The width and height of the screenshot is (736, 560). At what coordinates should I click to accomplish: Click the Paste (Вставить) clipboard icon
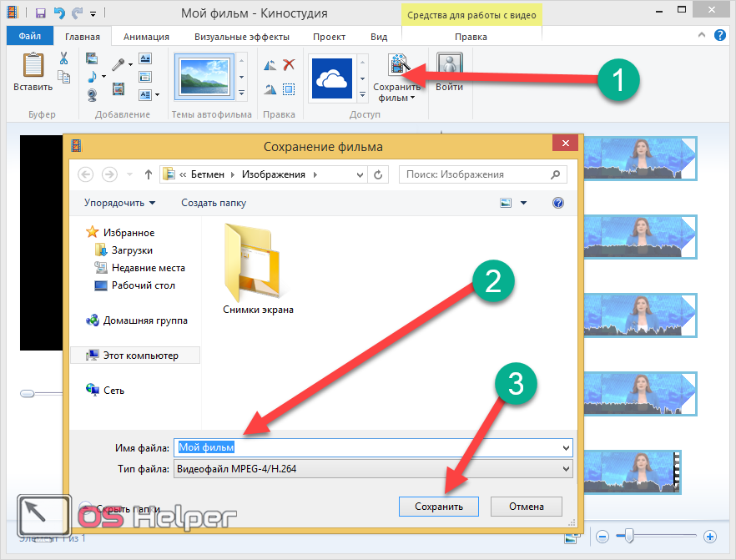(x=33, y=67)
